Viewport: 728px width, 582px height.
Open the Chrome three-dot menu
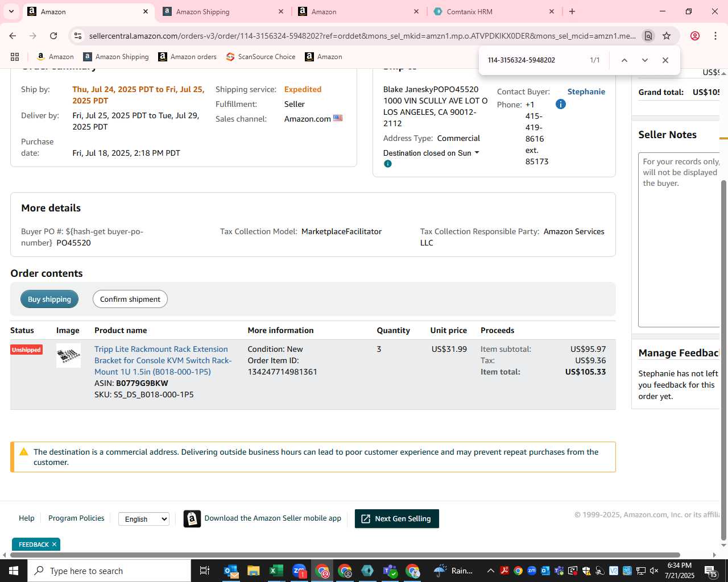715,36
